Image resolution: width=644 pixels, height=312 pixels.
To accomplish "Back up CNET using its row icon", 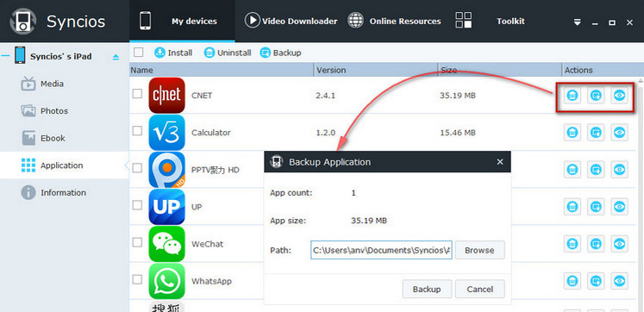I will pos(596,96).
